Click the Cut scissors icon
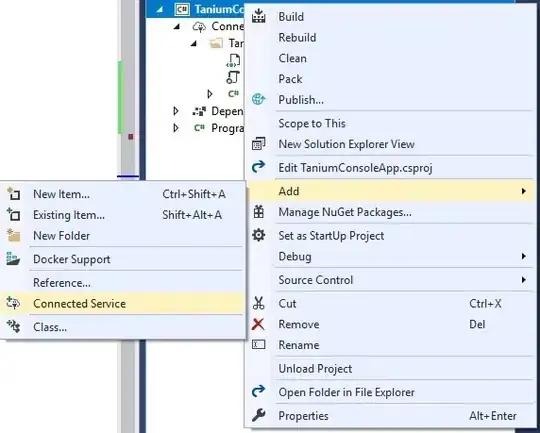540x433 pixels. tap(258, 303)
